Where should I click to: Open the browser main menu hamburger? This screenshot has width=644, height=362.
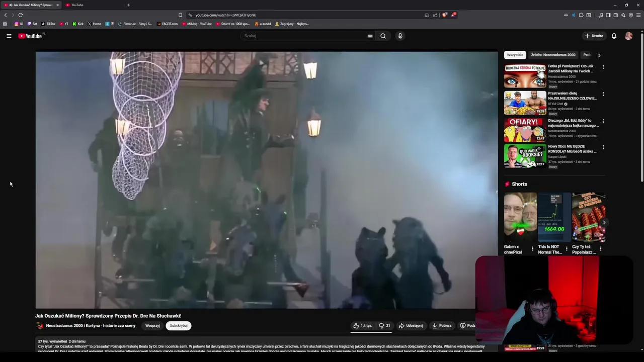(x=638, y=15)
